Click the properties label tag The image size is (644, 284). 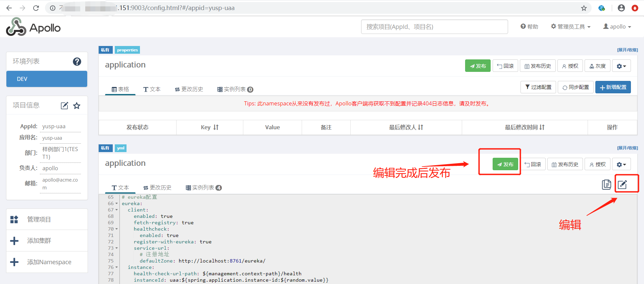coord(128,50)
